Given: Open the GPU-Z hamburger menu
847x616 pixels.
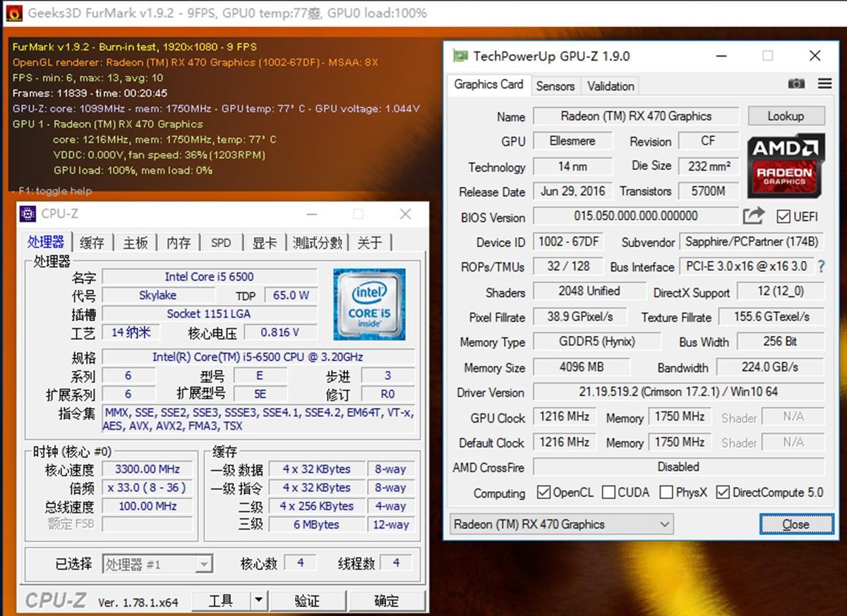Looking at the screenshot, I should click(x=824, y=84).
